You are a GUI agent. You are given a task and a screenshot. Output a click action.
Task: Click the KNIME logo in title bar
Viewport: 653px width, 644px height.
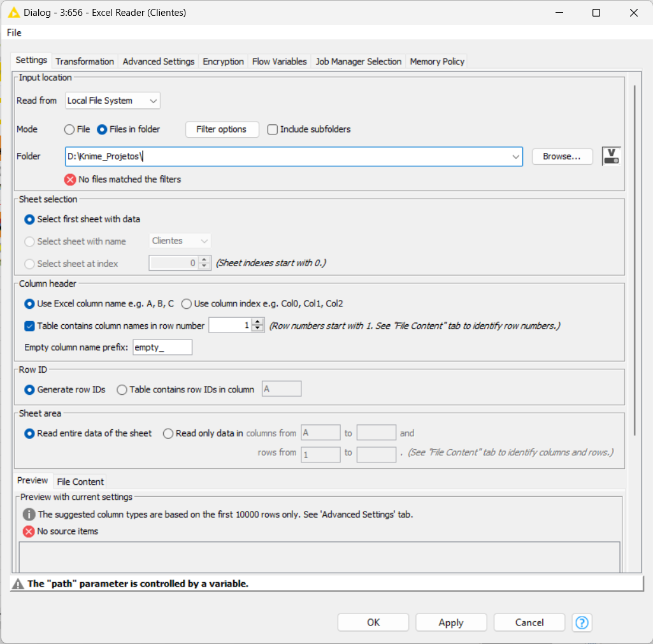coord(13,13)
